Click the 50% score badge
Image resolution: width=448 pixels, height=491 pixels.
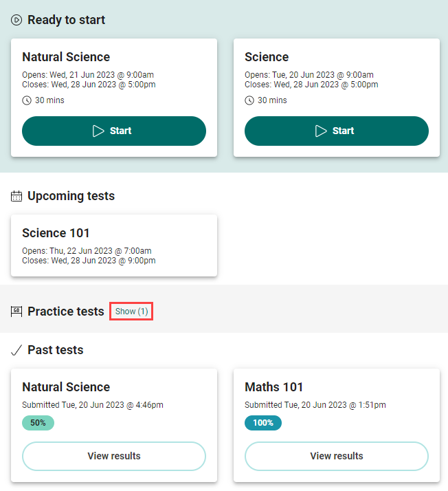[38, 423]
